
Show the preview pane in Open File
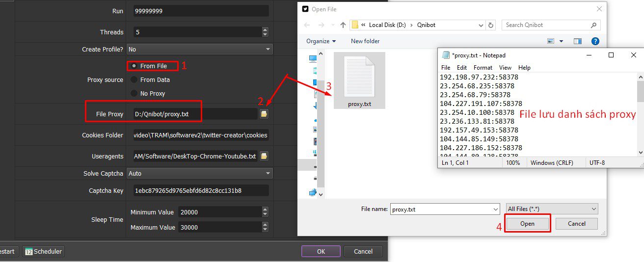[x=578, y=41]
